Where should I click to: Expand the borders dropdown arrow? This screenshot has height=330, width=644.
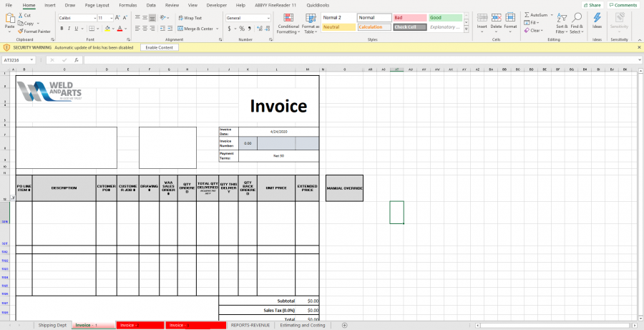97,29
